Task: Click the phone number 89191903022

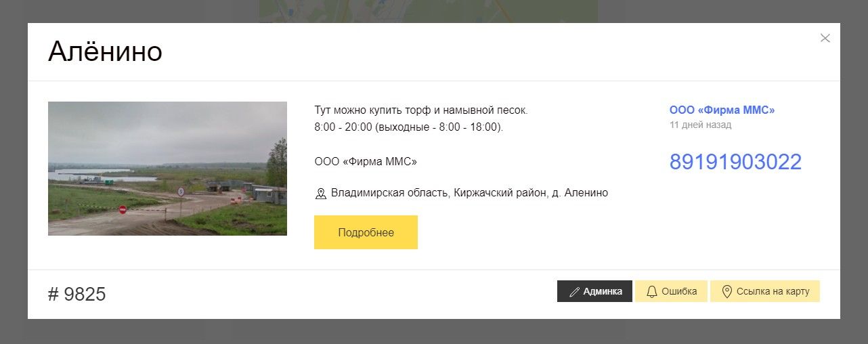Action: [x=735, y=163]
